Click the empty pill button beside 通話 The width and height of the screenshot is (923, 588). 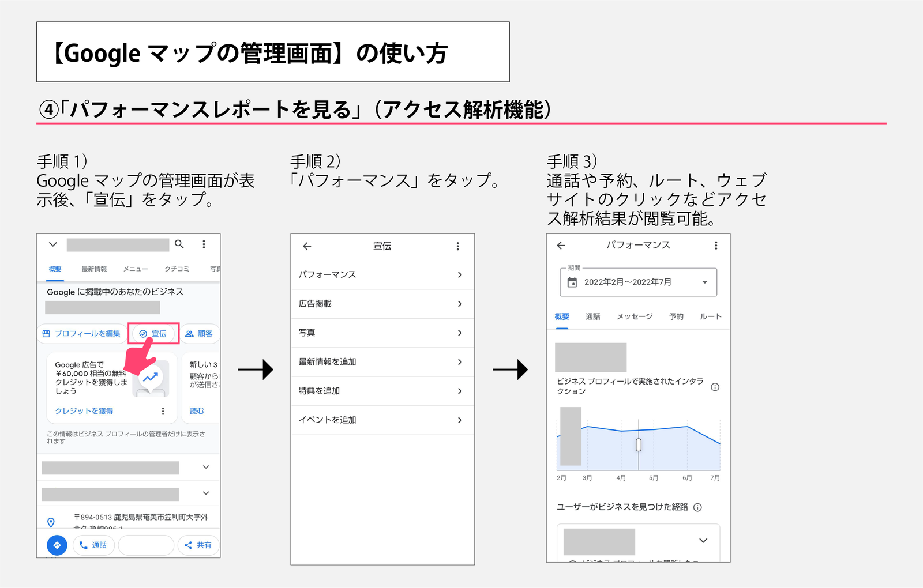coord(146,545)
